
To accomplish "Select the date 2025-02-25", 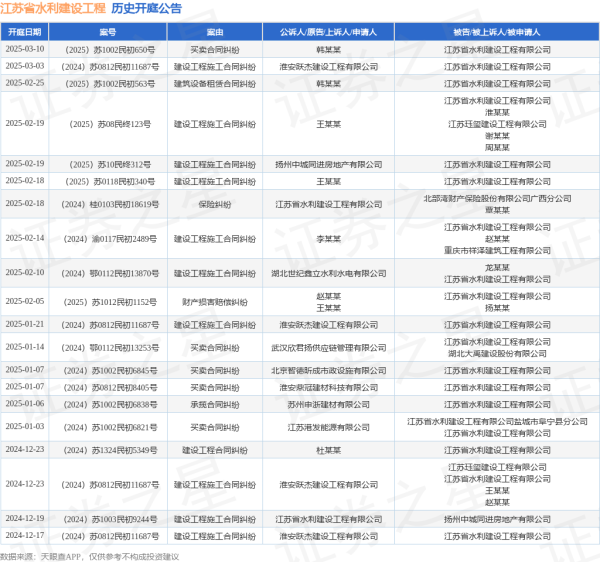I will coord(25,83).
